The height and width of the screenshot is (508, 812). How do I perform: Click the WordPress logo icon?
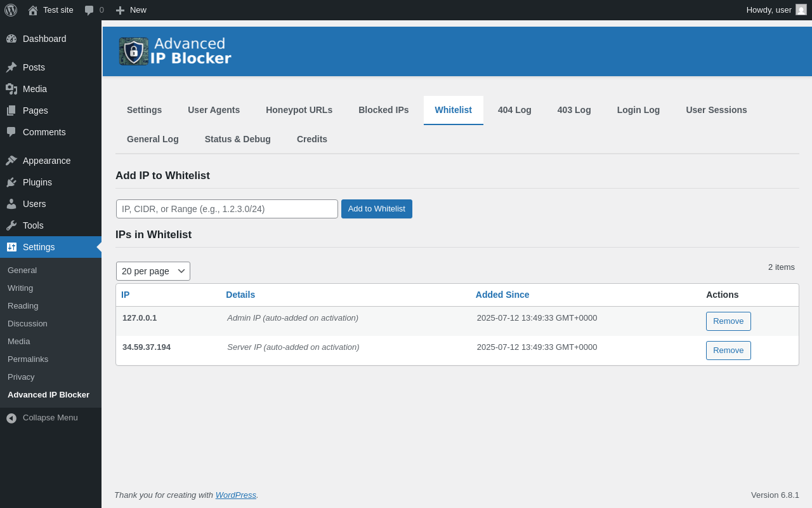(11, 10)
